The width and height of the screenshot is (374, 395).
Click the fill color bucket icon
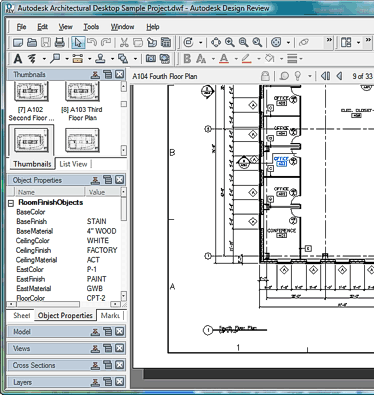tap(270, 59)
